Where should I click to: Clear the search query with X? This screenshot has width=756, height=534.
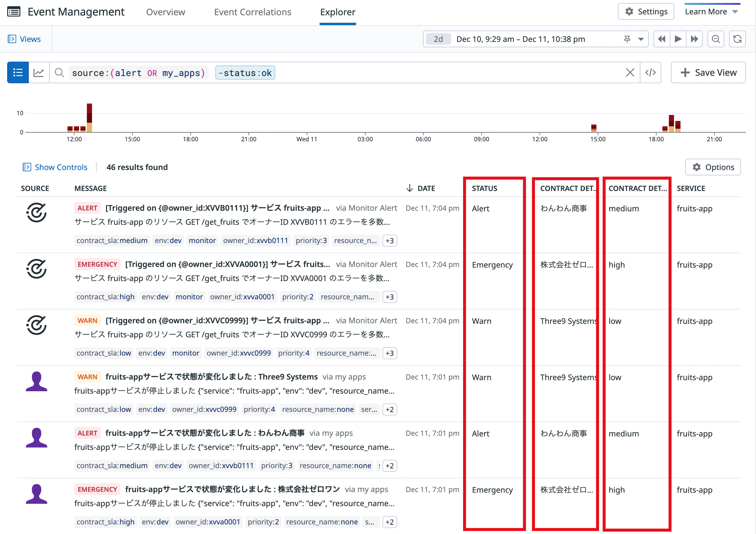click(630, 72)
